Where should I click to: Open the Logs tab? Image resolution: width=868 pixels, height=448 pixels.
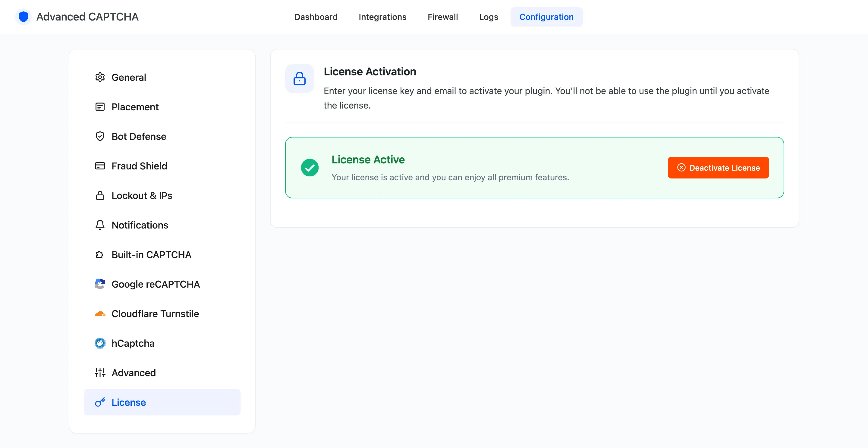[x=489, y=17]
